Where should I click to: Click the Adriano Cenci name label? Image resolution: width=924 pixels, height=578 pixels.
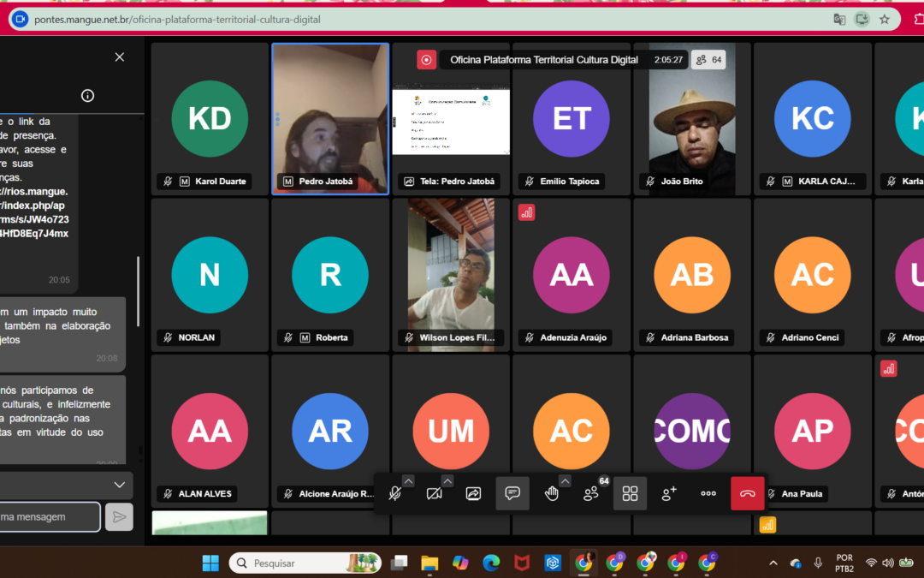pos(809,338)
